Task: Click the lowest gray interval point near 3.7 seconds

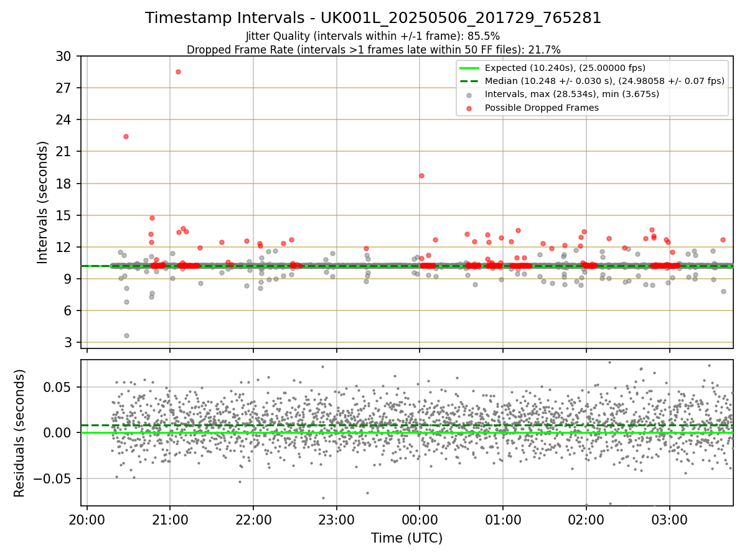Action: coord(126,335)
